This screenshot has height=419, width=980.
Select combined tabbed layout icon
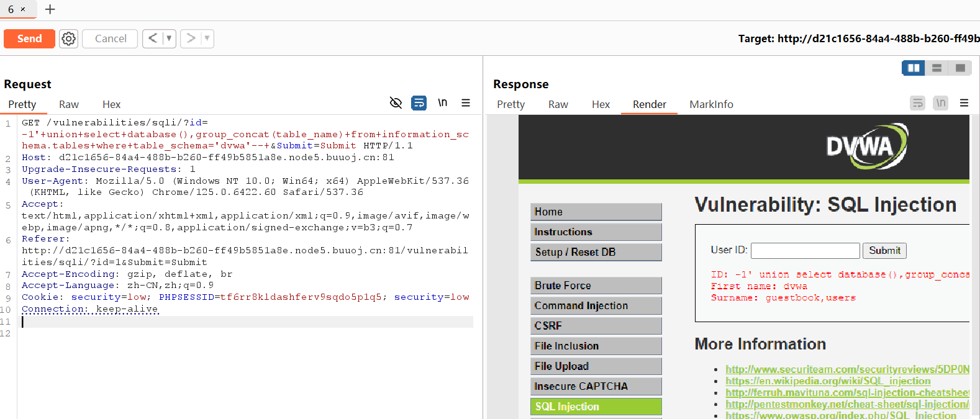click(x=960, y=68)
